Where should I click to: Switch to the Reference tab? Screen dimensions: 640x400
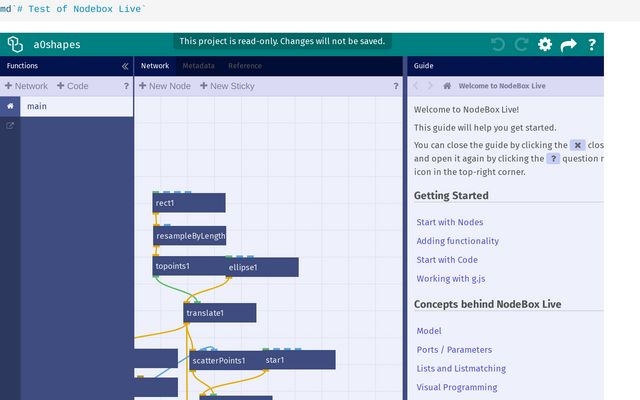245,66
